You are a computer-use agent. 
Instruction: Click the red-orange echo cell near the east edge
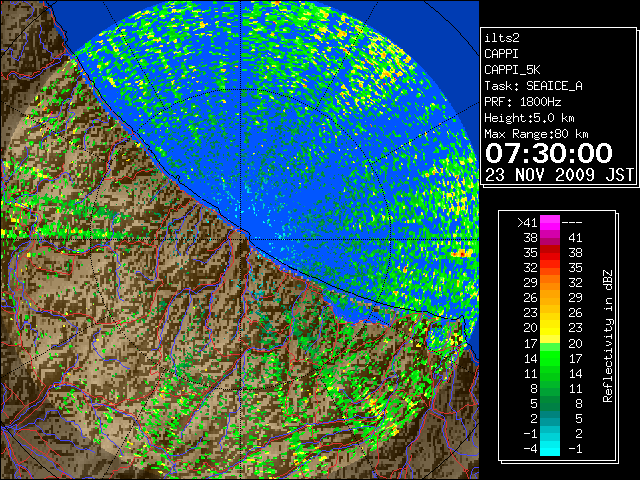pyautogui.click(x=461, y=254)
